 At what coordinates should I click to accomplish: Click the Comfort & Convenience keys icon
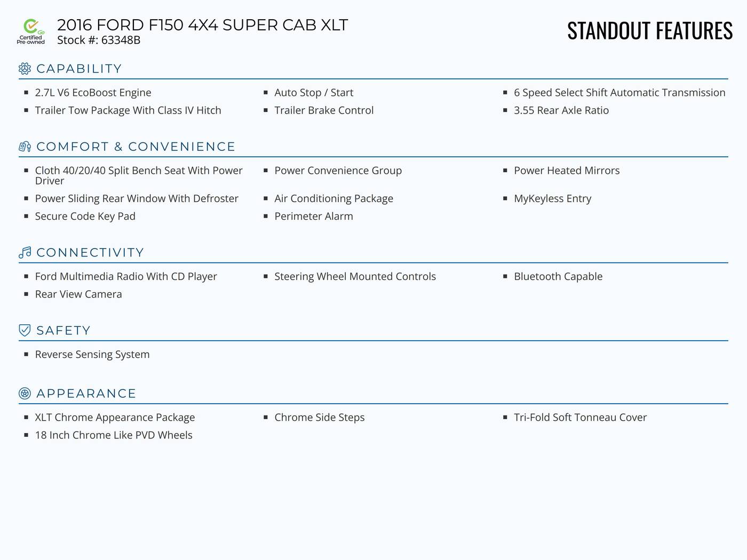[x=25, y=147]
